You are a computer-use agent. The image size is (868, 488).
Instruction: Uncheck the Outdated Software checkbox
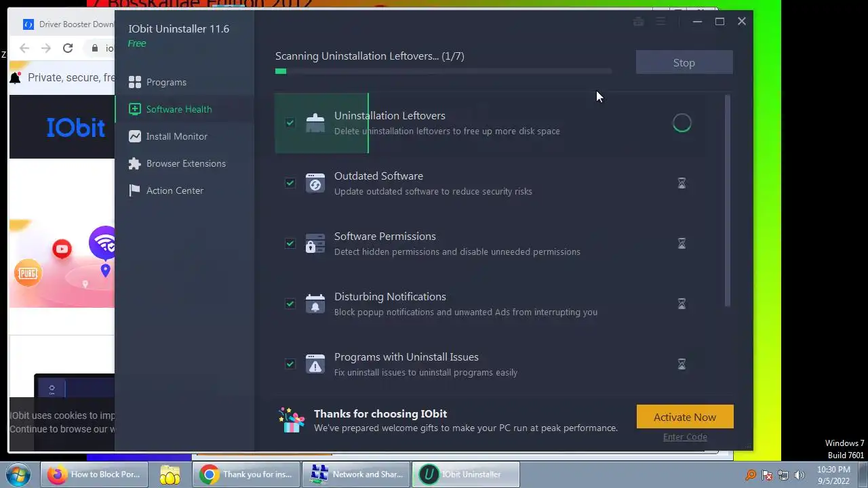click(x=290, y=183)
